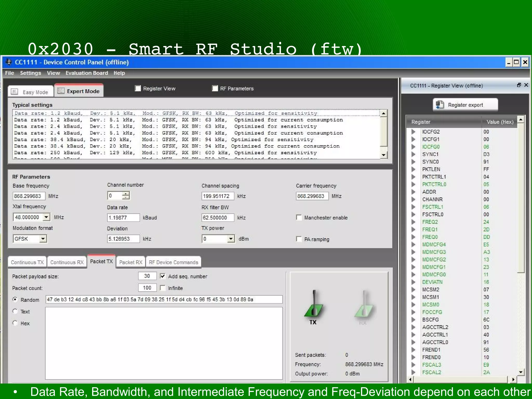The image size is (532, 399).
Task: Click the RX filter BW input field
Action: 218,218
